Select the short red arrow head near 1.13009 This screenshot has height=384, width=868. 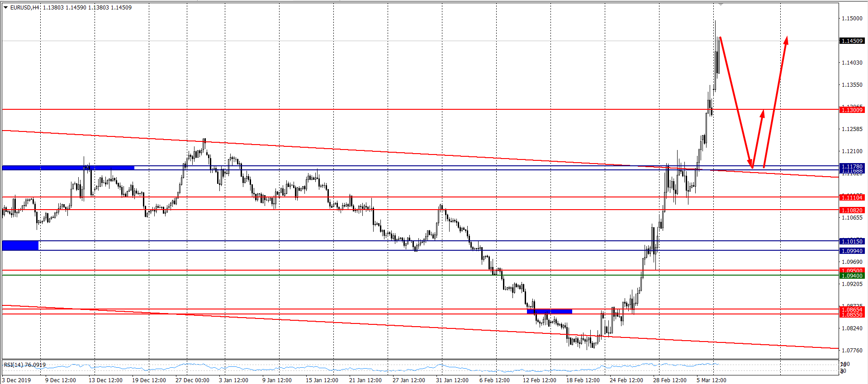762,113
